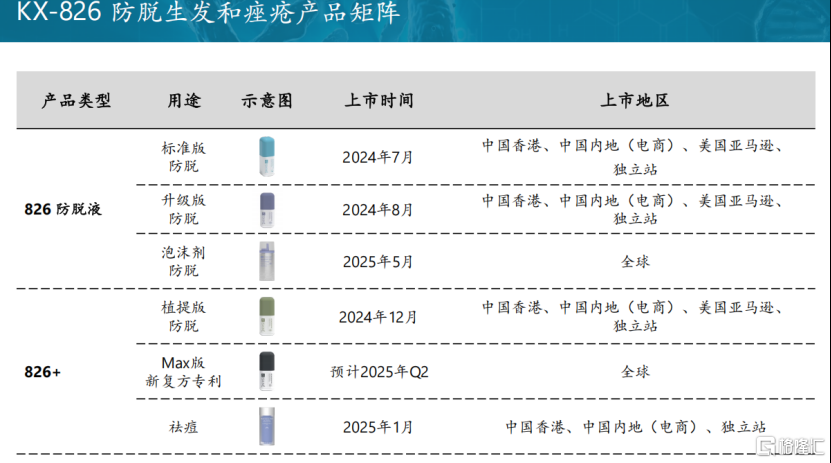Viewport: 831px width, 463px height.
Task: Select the 示意图 column header
Action: point(267,101)
